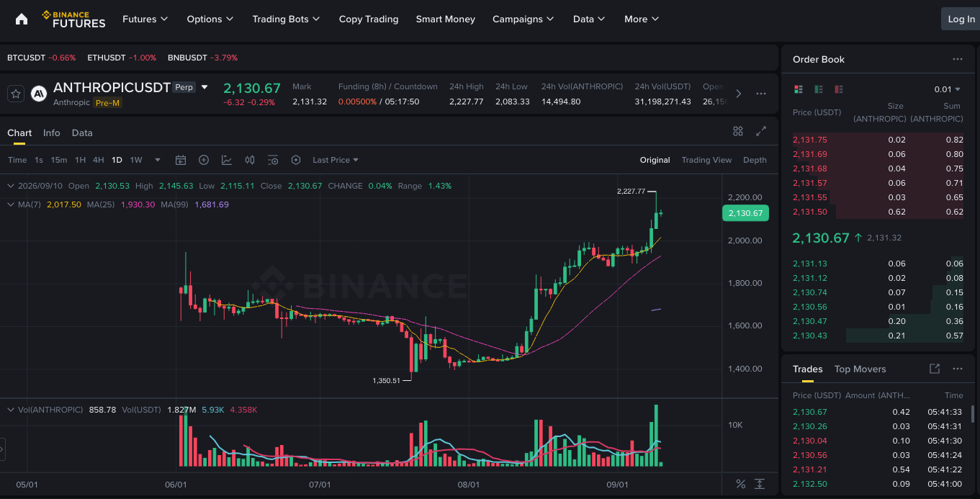Expand chart to fullscreen

point(761,131)
